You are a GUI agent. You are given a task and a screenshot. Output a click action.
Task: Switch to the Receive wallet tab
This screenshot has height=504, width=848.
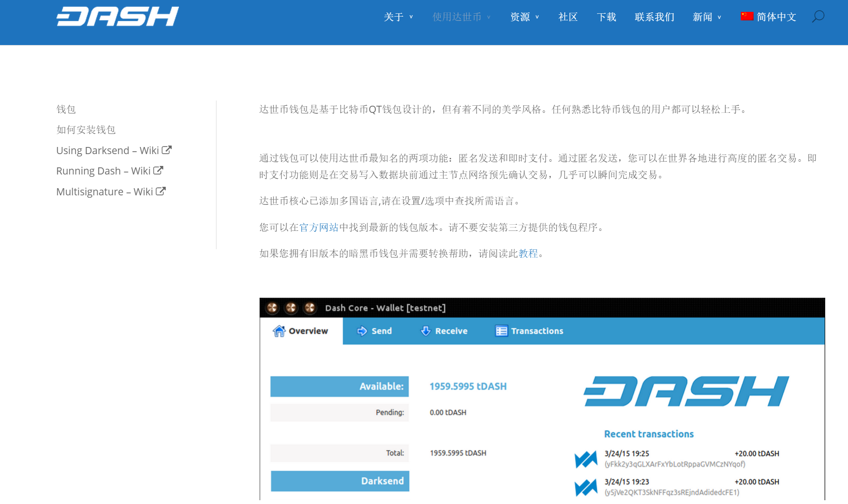[444, 331]
